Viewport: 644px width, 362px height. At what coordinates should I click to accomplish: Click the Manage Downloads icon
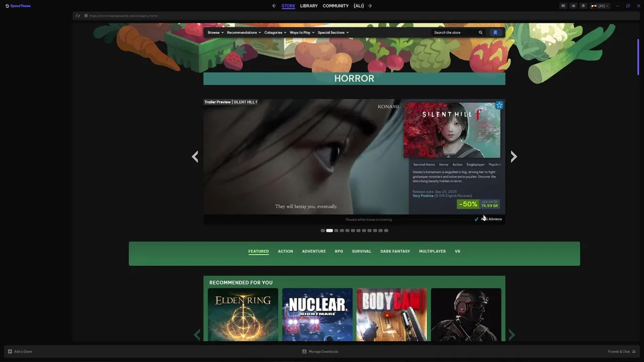pyautogui.click(x=304, y=351)
